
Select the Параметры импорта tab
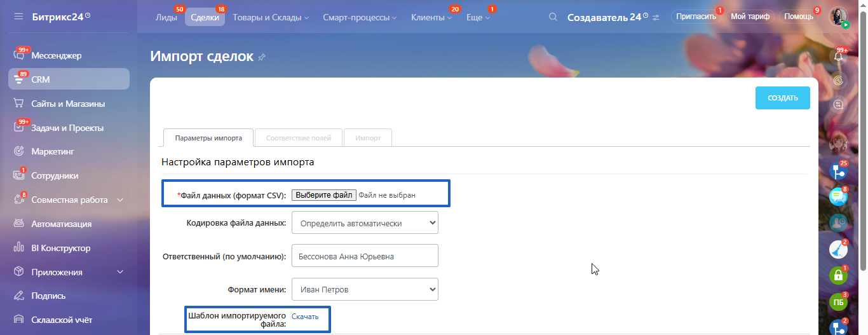coord(208,137)
